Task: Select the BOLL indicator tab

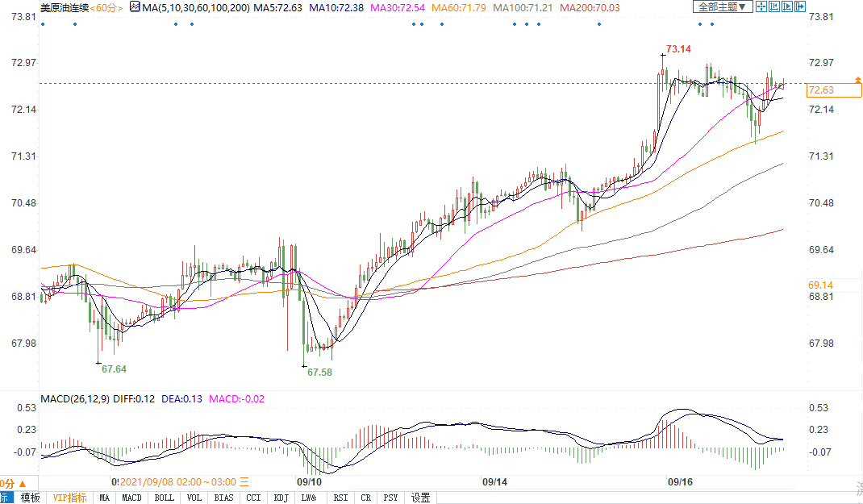Action: pyautogui.click(x=164, y=498)
